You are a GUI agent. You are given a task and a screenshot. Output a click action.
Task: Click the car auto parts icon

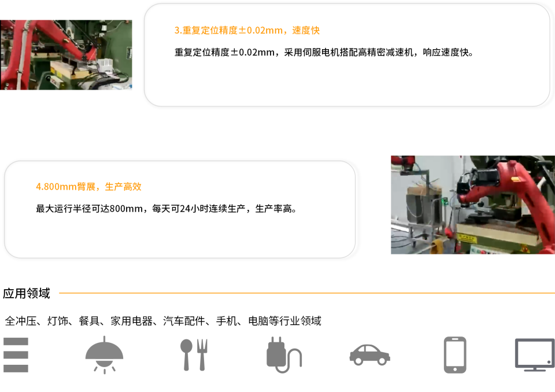pos(369,355)
